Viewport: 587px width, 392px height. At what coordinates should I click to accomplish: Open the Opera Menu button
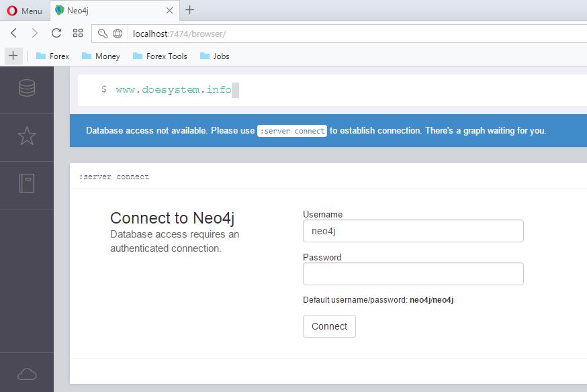point(25,11)
